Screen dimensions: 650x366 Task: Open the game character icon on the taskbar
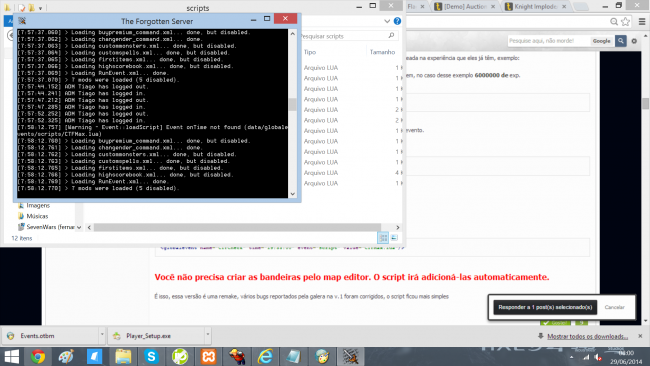coord(237,356)
